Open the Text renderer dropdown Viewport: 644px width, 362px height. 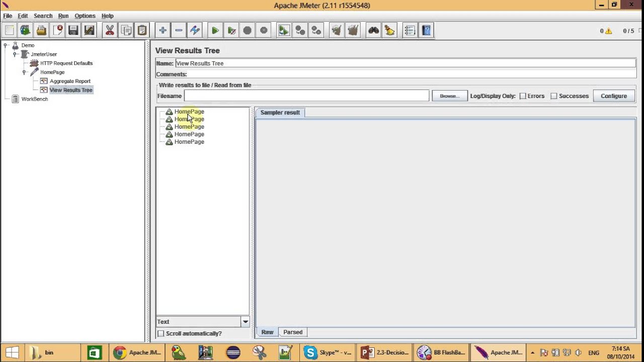[245, 322]
